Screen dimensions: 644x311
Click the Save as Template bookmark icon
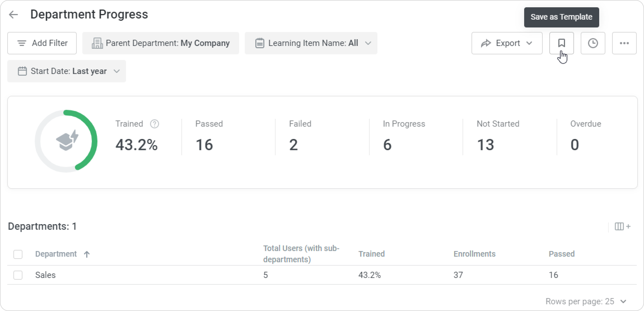(561, 43)
